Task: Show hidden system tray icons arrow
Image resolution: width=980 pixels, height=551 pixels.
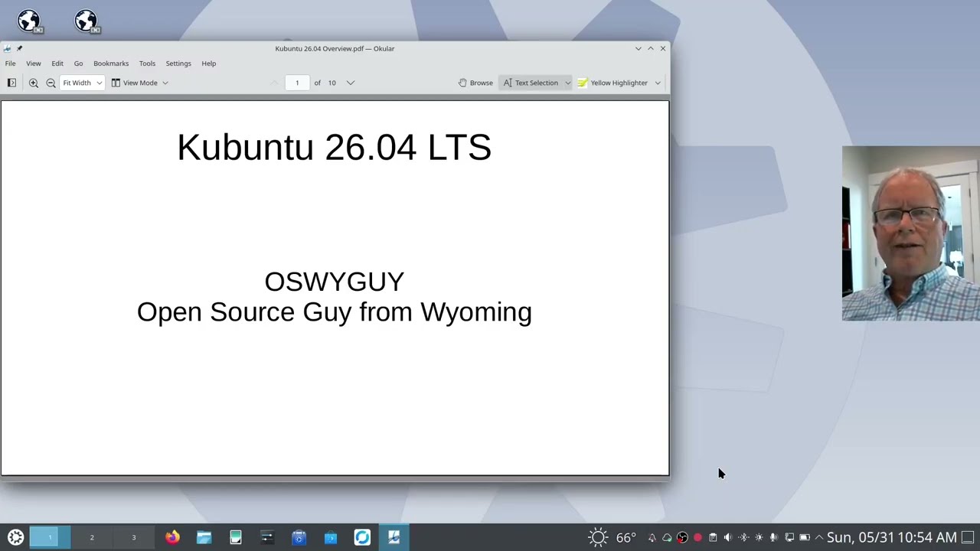Action: tap(818, 537)
